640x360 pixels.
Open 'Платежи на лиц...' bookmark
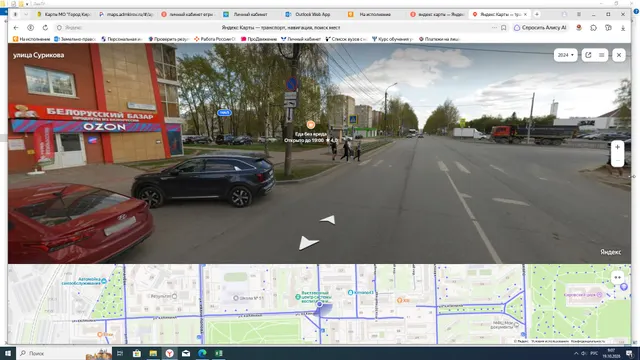pyautogui.click(x=439, y=39)
